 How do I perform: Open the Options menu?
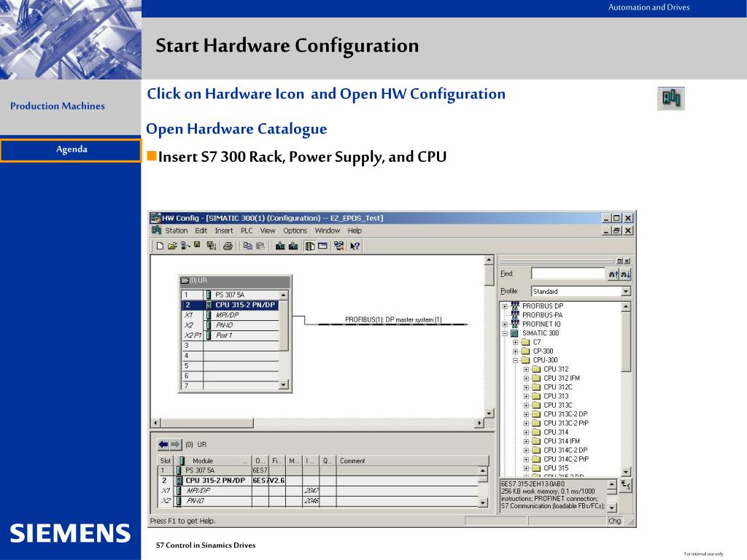click(295, 230)
